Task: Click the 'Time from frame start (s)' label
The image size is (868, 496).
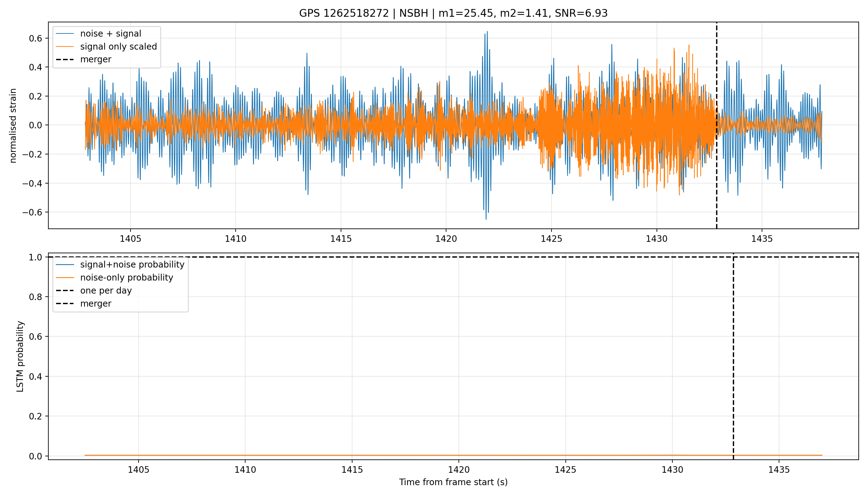Action: point(453,482)
